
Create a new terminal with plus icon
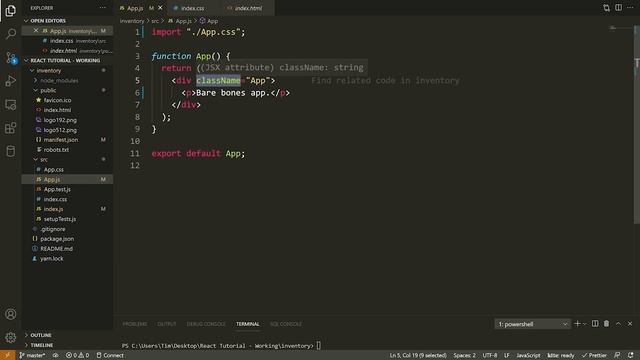[577, 324]
